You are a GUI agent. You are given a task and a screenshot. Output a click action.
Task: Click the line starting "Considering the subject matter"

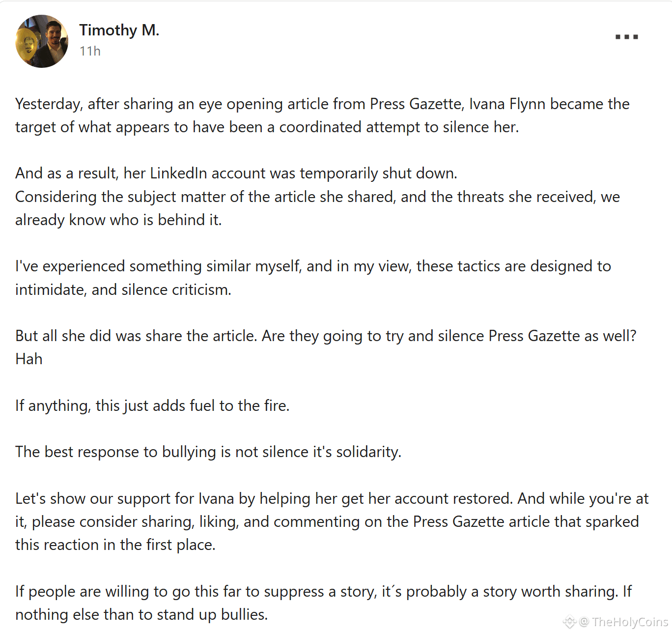point(317,197)
